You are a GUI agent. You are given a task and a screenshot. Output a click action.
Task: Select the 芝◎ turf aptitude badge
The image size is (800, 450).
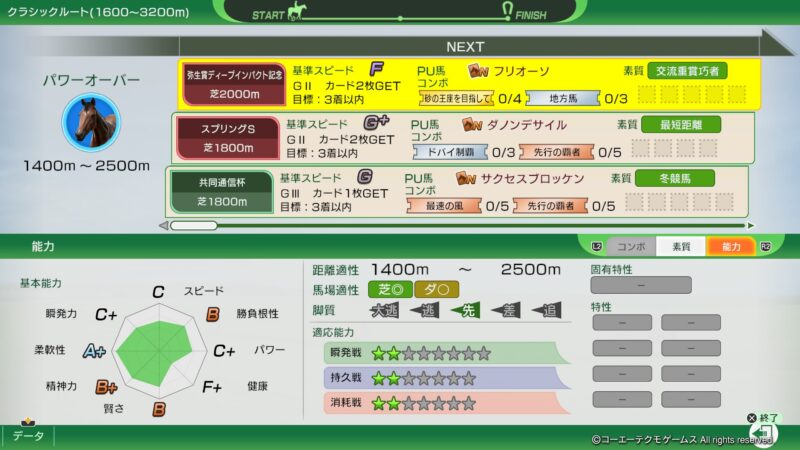coord(390,290)
